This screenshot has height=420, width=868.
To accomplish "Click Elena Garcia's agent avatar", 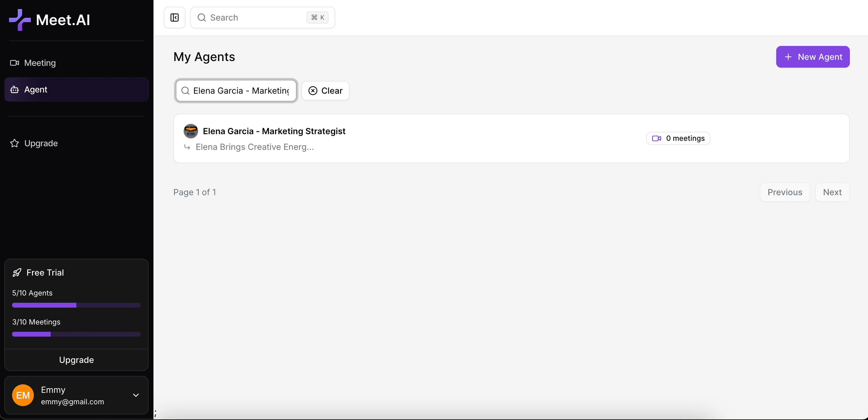I will 191,131.
